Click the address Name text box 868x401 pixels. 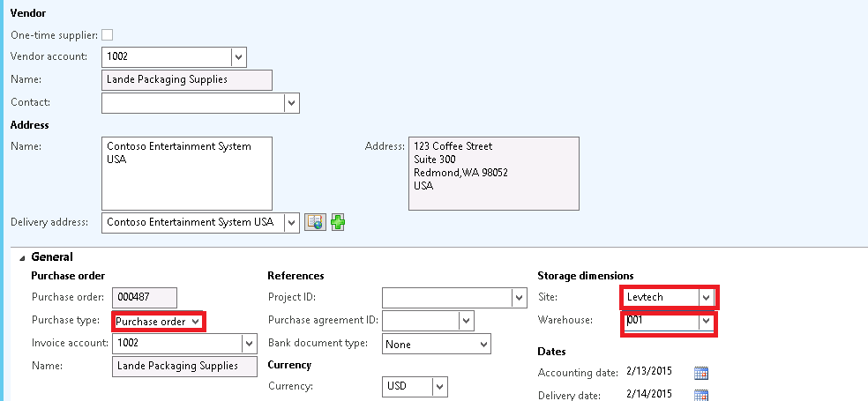pyautogui.click(x=187, y=174)
